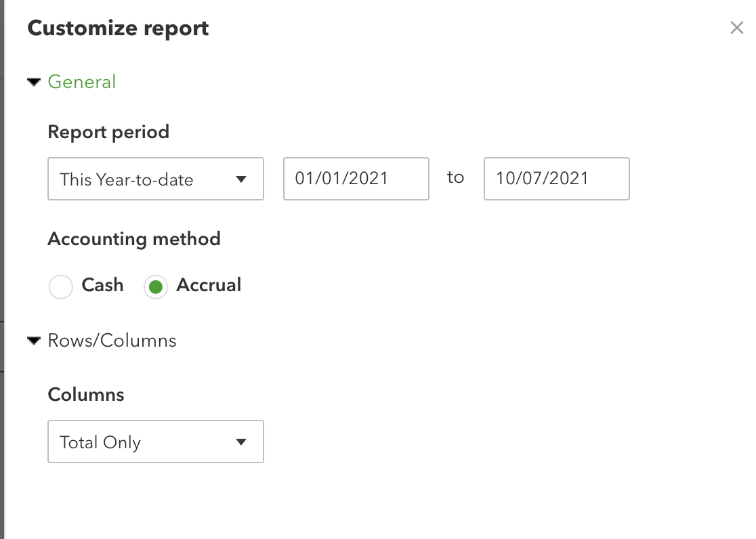Viewport: 756px width, 539px height.
Task: Click the Cash radio button circle
Action: click(x=60, y=286)
